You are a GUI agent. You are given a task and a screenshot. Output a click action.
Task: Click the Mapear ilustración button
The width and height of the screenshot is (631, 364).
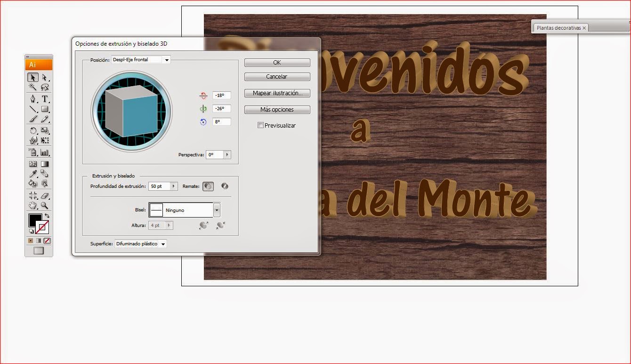tap(277, 93)
